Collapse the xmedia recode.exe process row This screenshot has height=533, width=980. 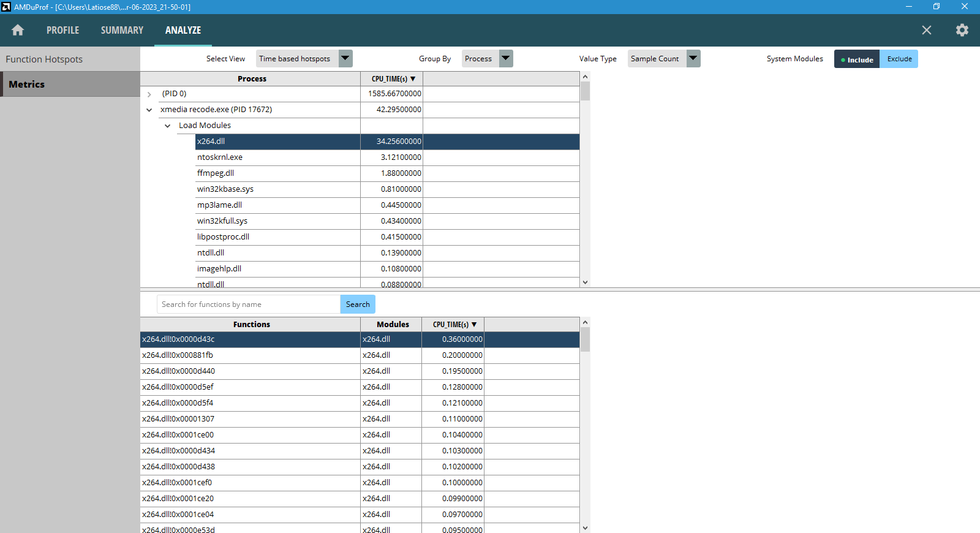pyautogui.click(x=149, y=110)
